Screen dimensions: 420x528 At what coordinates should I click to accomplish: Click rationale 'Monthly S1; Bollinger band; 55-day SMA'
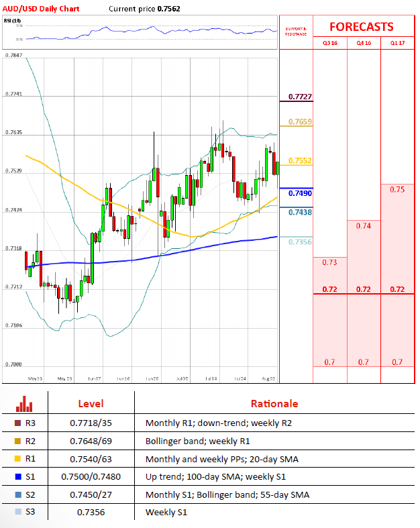click(227, 494)
